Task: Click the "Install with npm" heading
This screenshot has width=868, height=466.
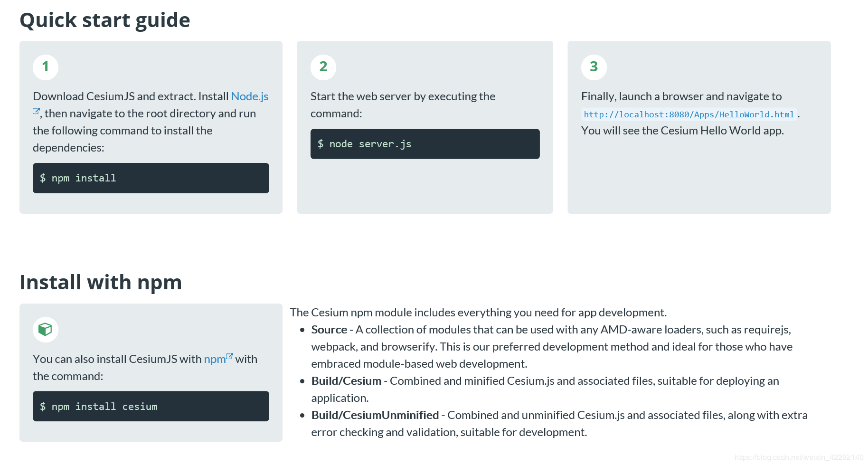Action: click(101, 282)
